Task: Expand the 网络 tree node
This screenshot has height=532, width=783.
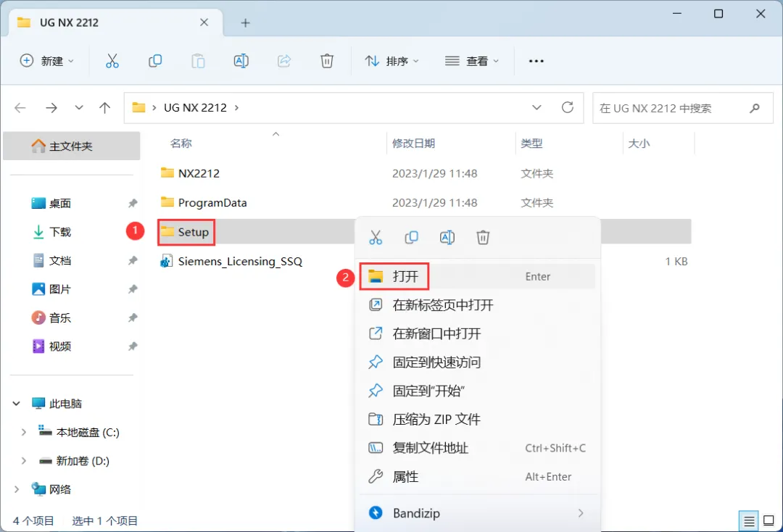Action: coord(17,489)
